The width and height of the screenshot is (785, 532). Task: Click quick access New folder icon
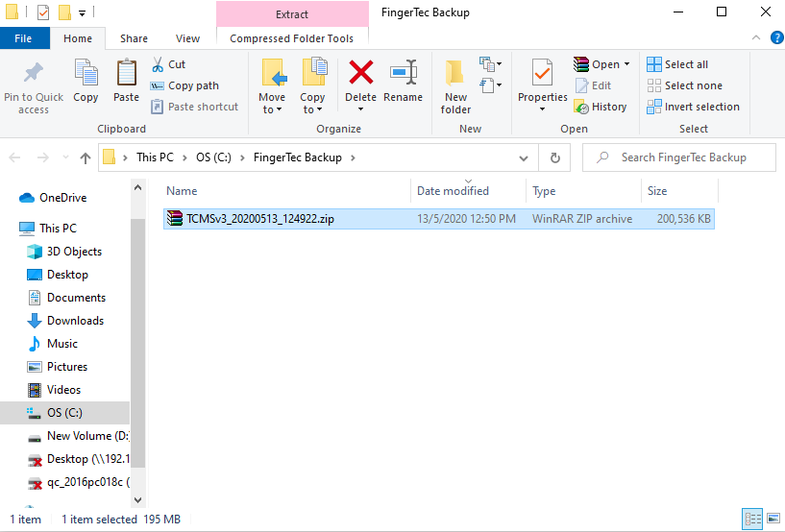pyautogui.click(x=64, y=12)
